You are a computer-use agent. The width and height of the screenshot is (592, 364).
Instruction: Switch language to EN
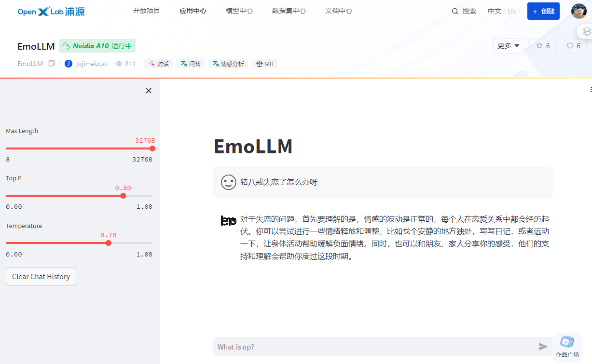[511, 11]
